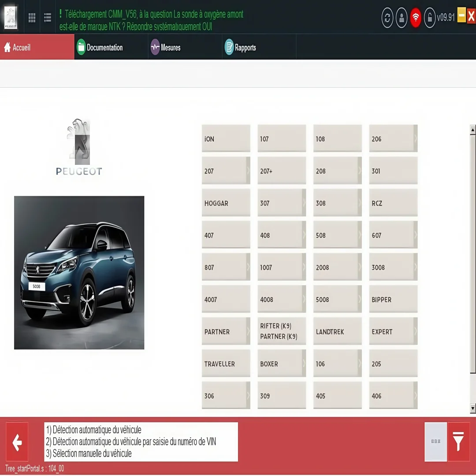
Task: Click the grid view icon beside the logo
Action: click(31, 18)
